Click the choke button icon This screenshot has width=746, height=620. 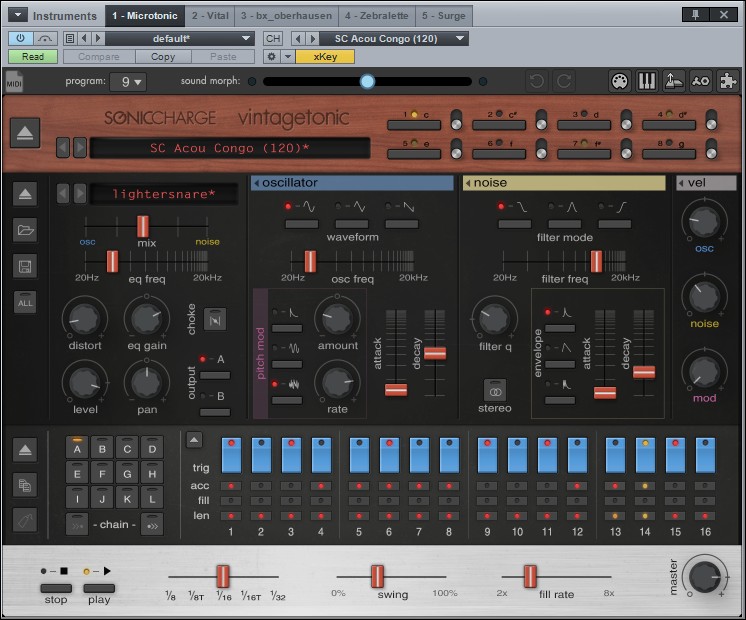click(x=215, y=318)
